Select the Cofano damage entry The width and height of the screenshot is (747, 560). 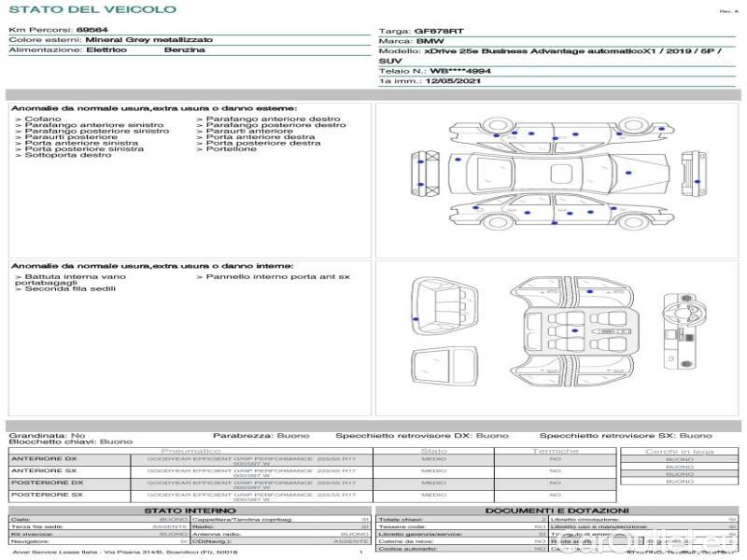pos(43,119)
